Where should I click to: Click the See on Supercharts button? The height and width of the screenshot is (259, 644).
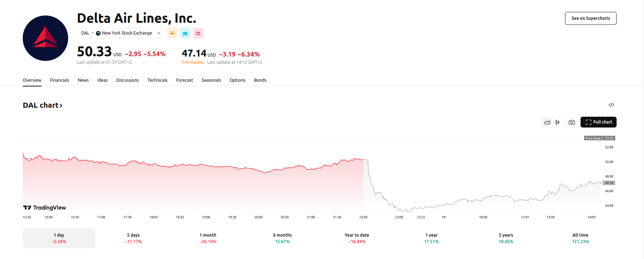591,18
